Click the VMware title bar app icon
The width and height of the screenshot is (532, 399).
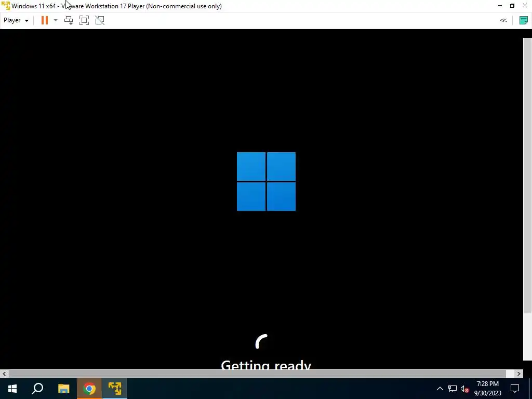pyautogui.click(x=5, y=6)
